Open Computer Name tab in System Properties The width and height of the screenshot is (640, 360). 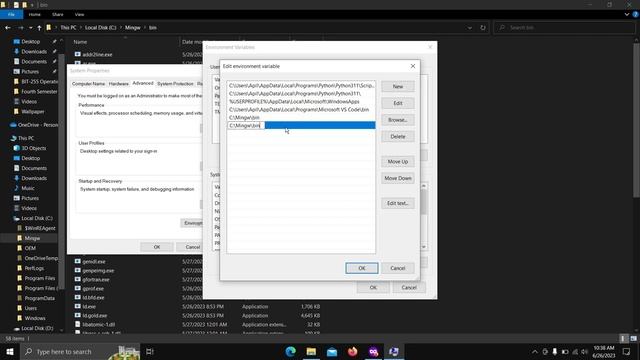pyautogui.click(x=88, y=84)
